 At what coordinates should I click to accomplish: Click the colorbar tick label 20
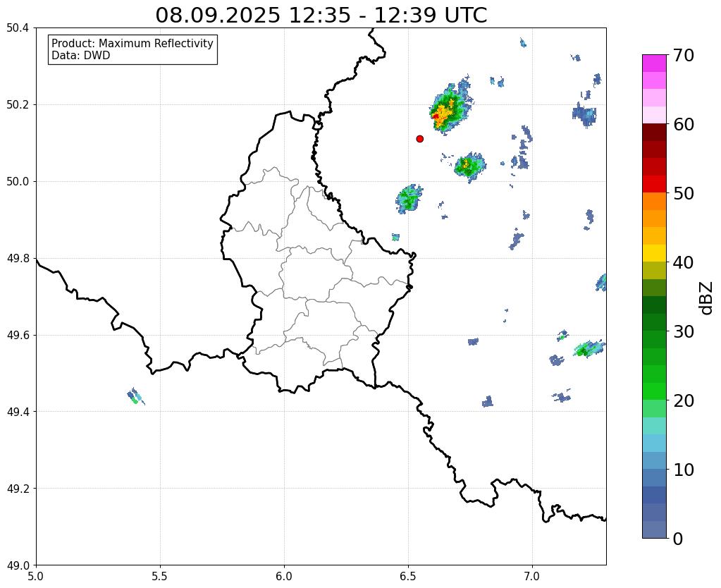click(x=684, y=400)
